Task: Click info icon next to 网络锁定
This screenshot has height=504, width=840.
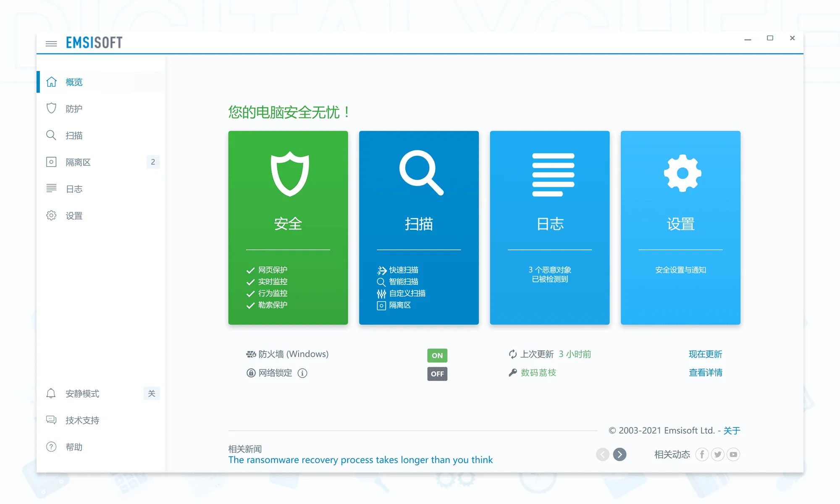Action: (x=302, y=373)
